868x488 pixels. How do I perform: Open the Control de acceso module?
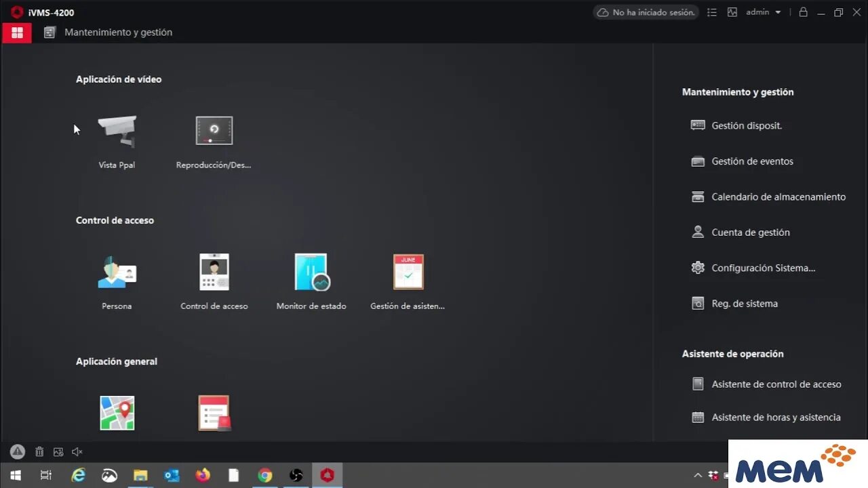click(214, 282)
